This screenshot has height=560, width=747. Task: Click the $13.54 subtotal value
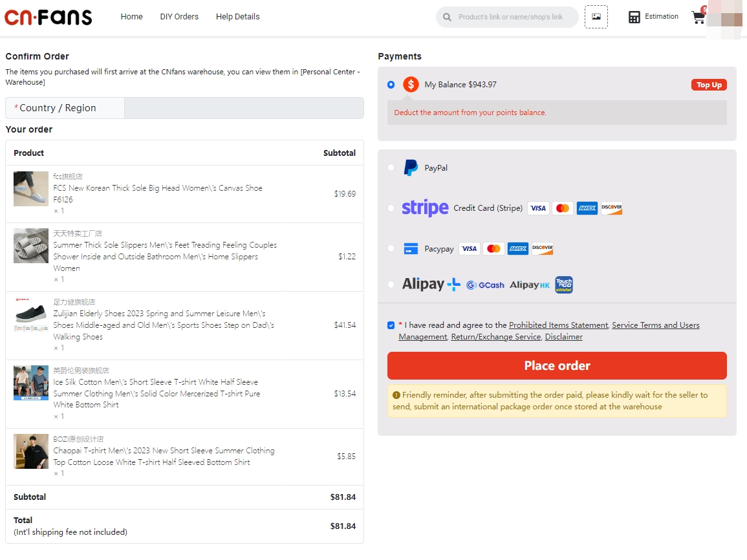point(345,394)
